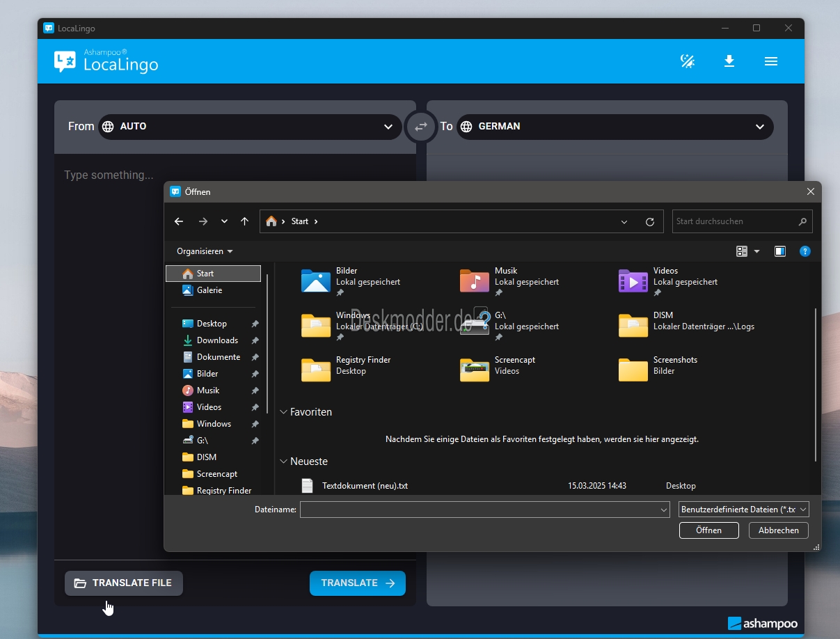This screenshot has height=639, width=840.
Task: Navigate up one folder level
Action: coord(244,221)
